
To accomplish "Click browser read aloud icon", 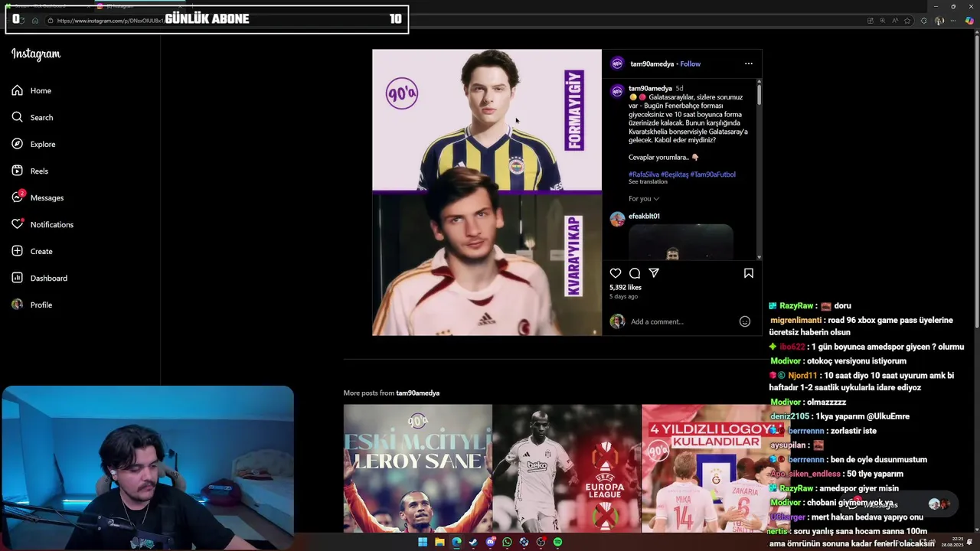I will click(x=895, y=21).
